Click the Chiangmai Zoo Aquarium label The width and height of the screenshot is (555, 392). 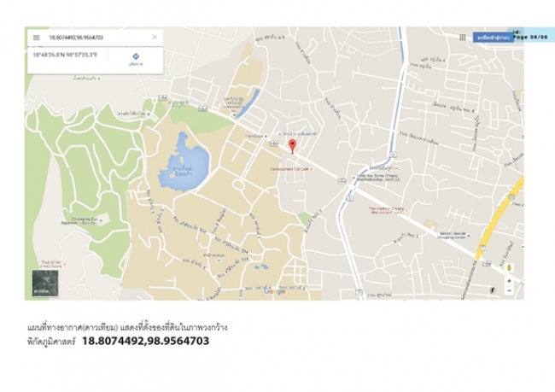click(x=83, y=221)
